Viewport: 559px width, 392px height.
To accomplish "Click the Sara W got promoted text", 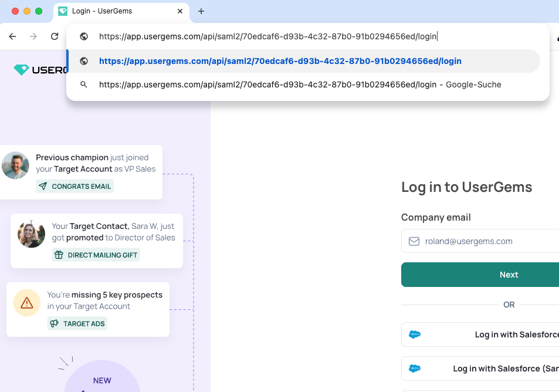I will pos(113,232).
